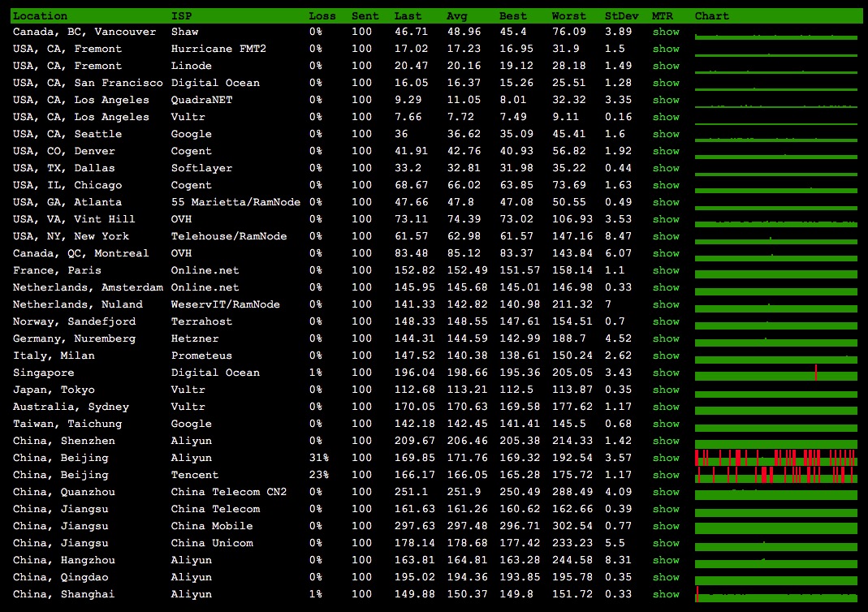Click the ISP column header
The height and width of the screenshot is (612, 868).
[182, 16]
